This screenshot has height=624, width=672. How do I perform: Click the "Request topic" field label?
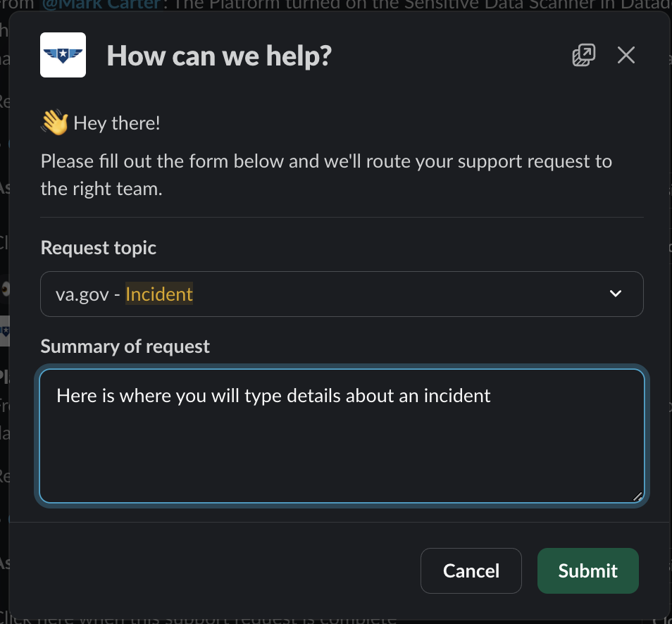(x=99, y=248)
